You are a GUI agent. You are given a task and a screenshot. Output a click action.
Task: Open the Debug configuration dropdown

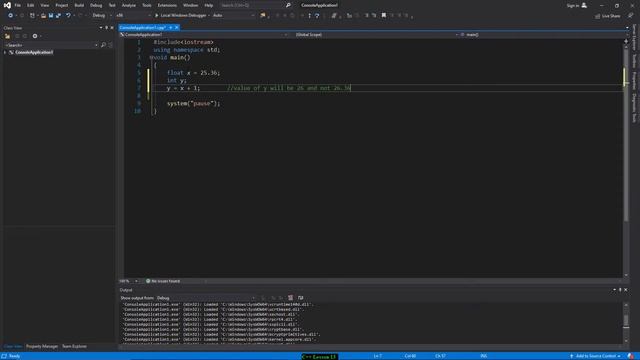click(x=102, y=16)
